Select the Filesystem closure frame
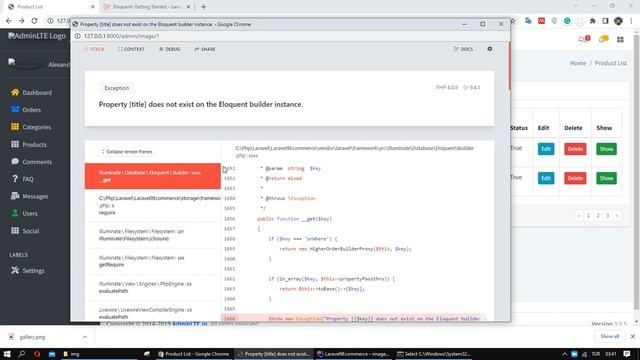 153,235
